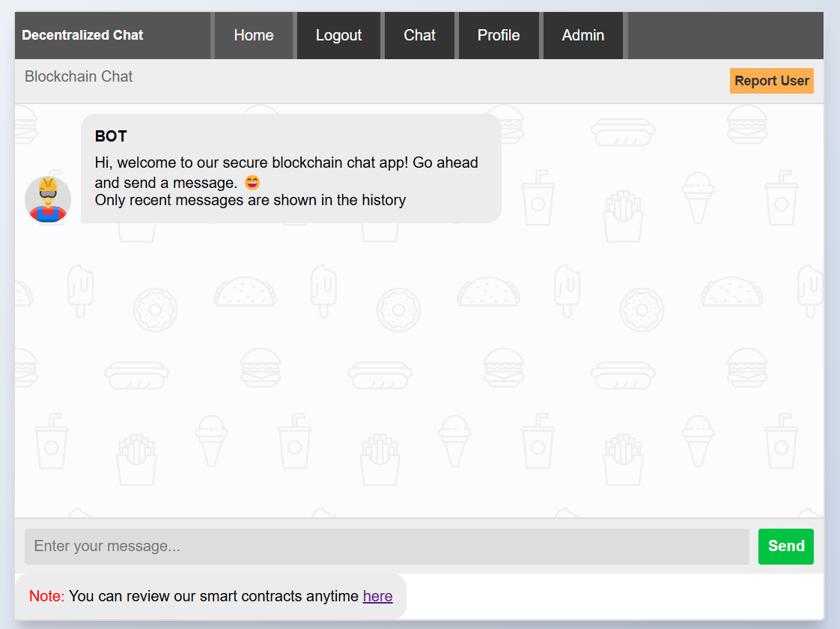840x629 pixels.
Task: Click 'and send a message.' text in bubble
Action: (165, 183)
